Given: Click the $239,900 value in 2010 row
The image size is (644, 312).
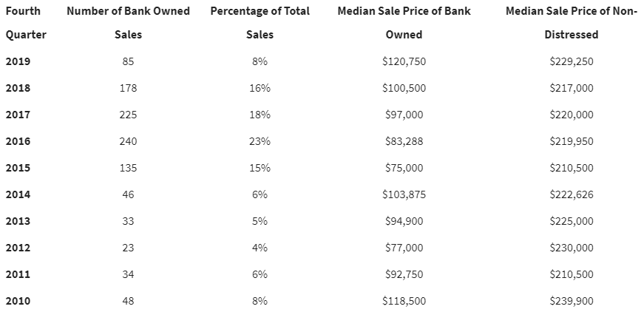Looking at the screenshot, I should pyautogui.click(x=572, y=301).
